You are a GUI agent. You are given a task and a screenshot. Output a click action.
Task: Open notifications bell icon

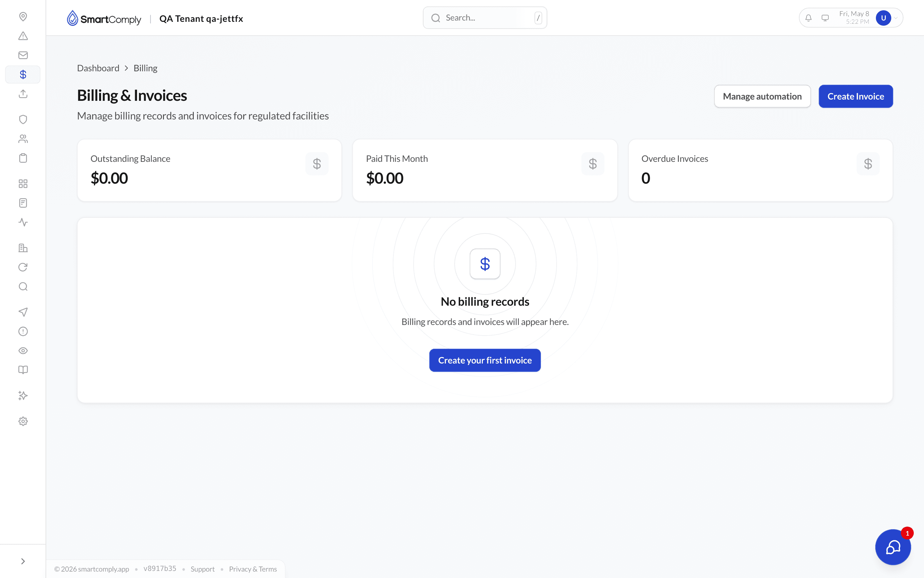(x=808, y=18)
